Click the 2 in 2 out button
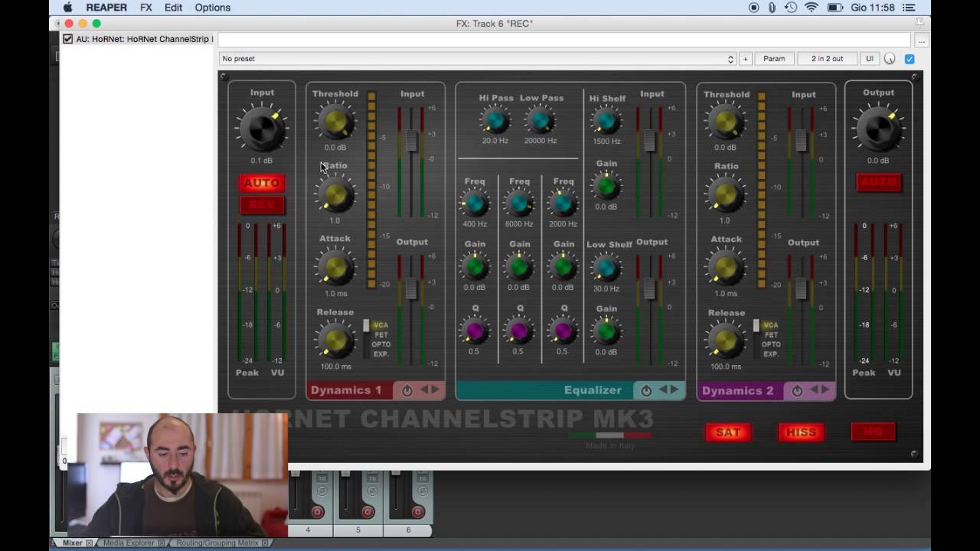The image size is (980, 551). [827, 59]
